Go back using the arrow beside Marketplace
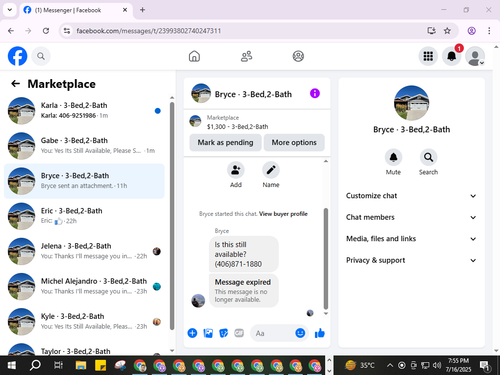500x375 pixels. point(16,84)
